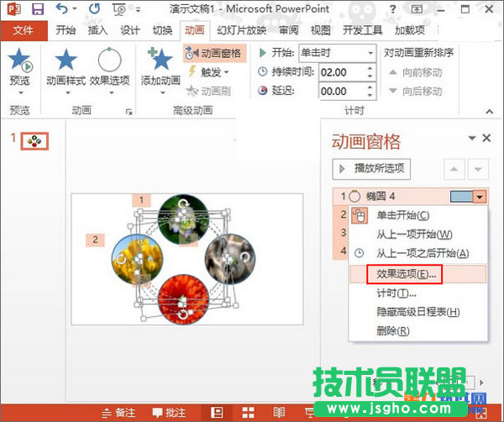This screenshot has width=504, height=422.
Task: Open the File tab
Action: [x=24, y=30]
